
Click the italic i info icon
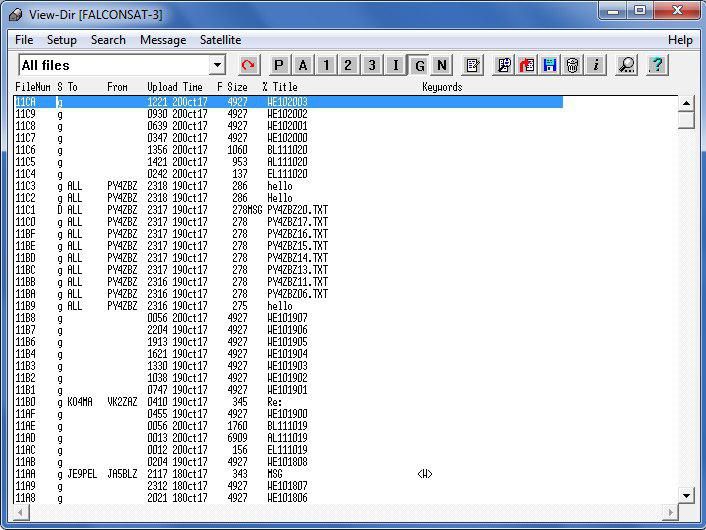[595, 65]
